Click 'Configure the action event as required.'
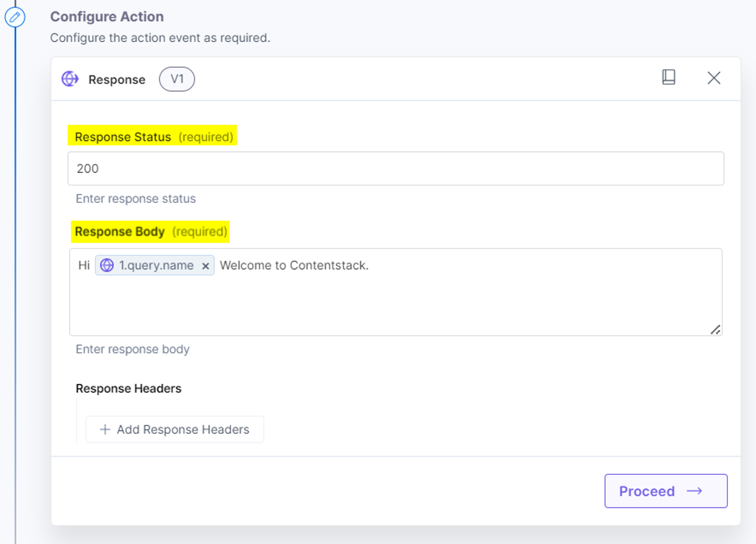The height and width of the screenshot is (544, 756). (x=160, y=38)
